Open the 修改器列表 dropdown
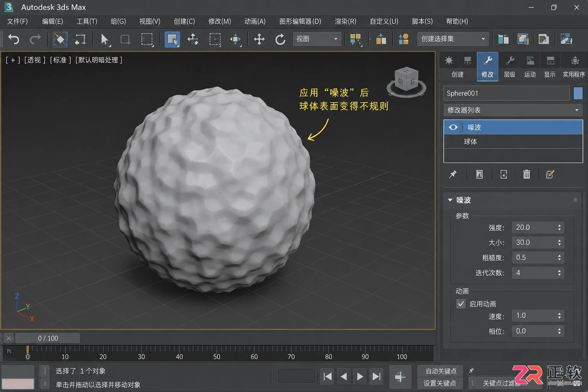Screen dimensions: 588x392 (x=513, y=110)
